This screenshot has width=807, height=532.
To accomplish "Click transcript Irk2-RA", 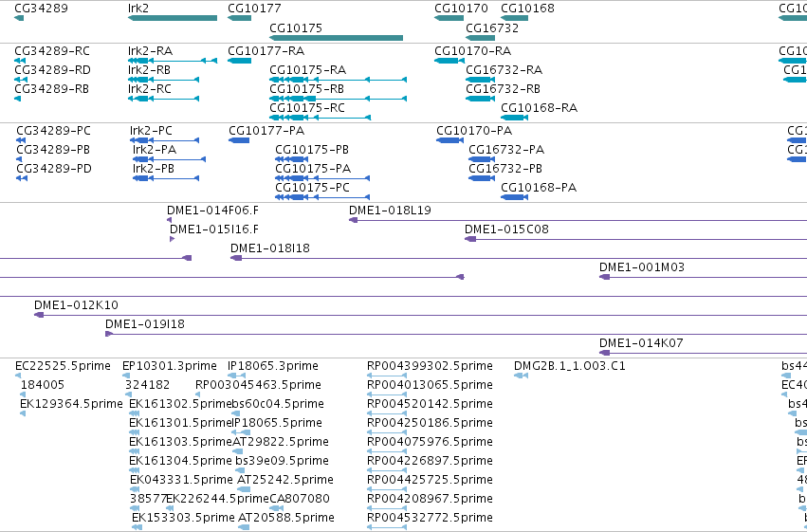I will (x=173, y=61).
